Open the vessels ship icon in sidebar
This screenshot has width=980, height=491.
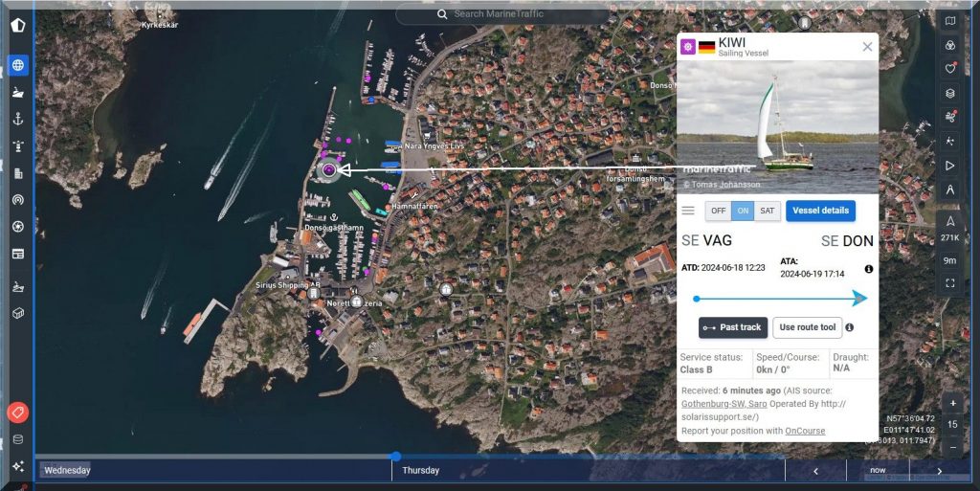pos(17,93)
